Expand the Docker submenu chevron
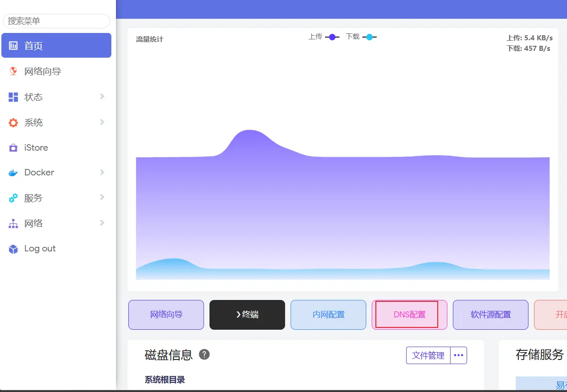 click(x=102, y=173)
